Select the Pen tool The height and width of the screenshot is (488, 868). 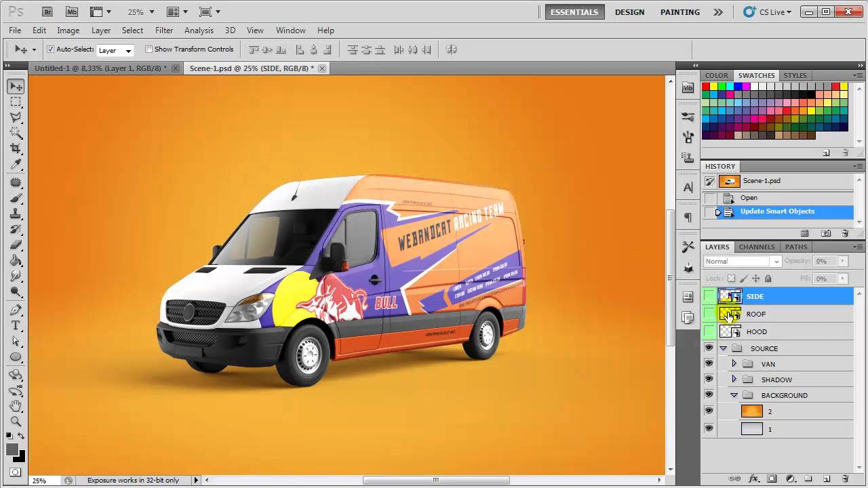point(16,310)
